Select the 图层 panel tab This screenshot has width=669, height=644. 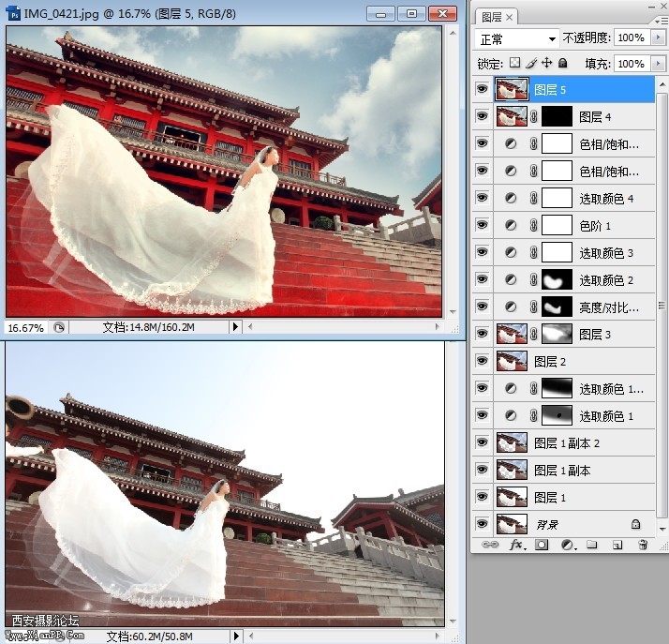tap(491, 17)
